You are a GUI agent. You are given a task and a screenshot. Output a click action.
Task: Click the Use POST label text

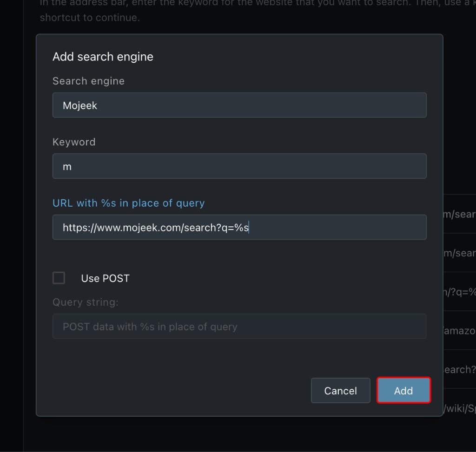[x=106, y=278]
